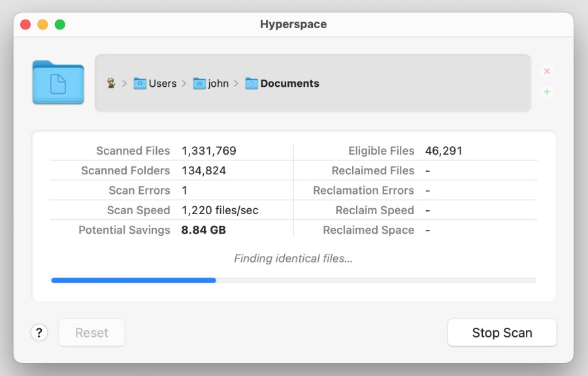Zoom the window with the green button
Screen dimensions: 588x376
pyautogui.click(x=60, y=24)
